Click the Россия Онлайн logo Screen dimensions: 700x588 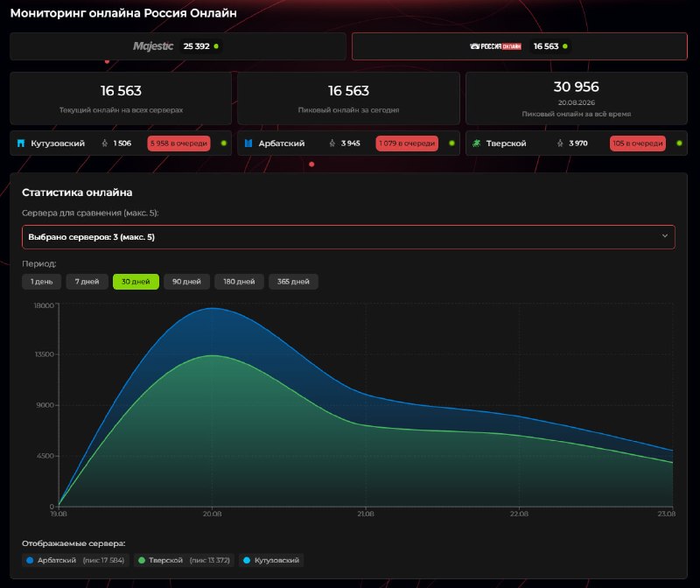point(495,46)
